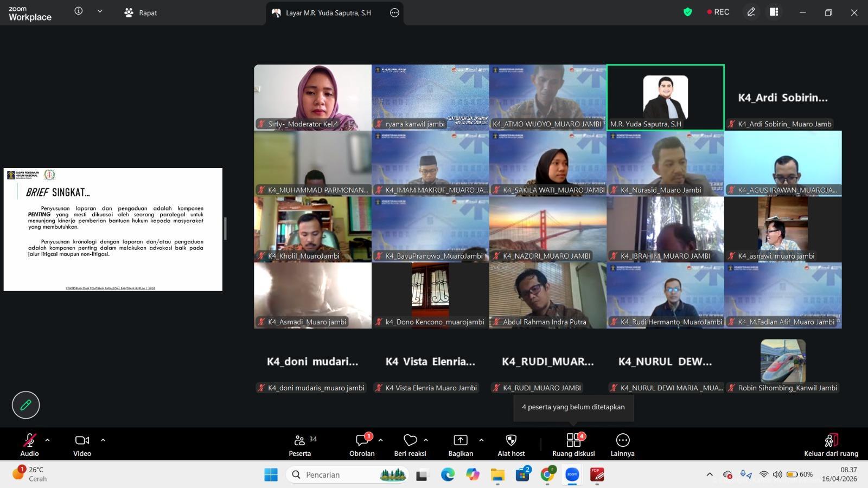Open the annotation pencil tool button
The width and height of the screenshot is (868, 488).
(x=25, y=404)
